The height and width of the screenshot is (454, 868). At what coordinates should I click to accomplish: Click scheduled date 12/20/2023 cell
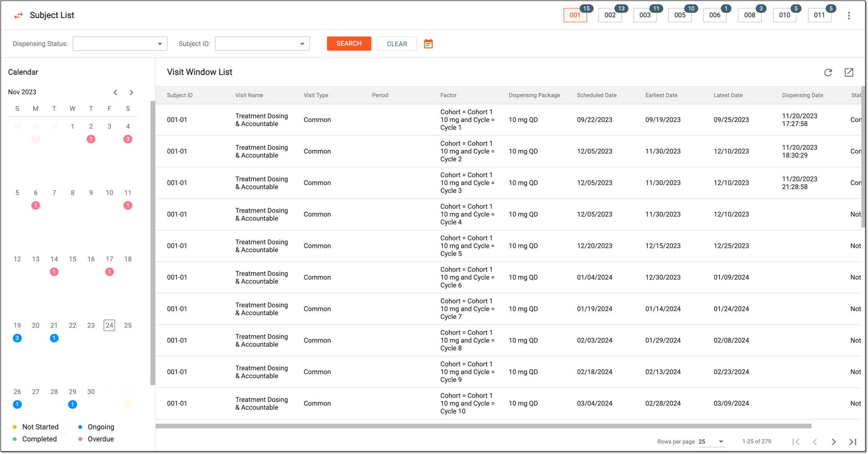[x=594, y=246]
